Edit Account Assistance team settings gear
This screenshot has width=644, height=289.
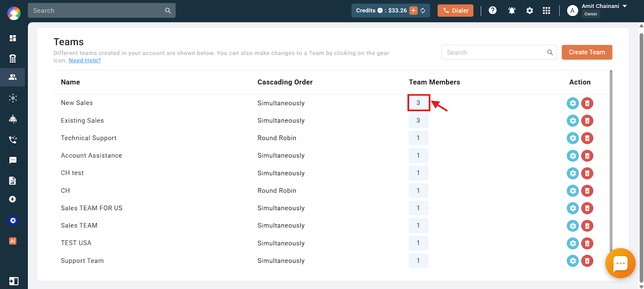pyautogui.click(x=573, y=156)
